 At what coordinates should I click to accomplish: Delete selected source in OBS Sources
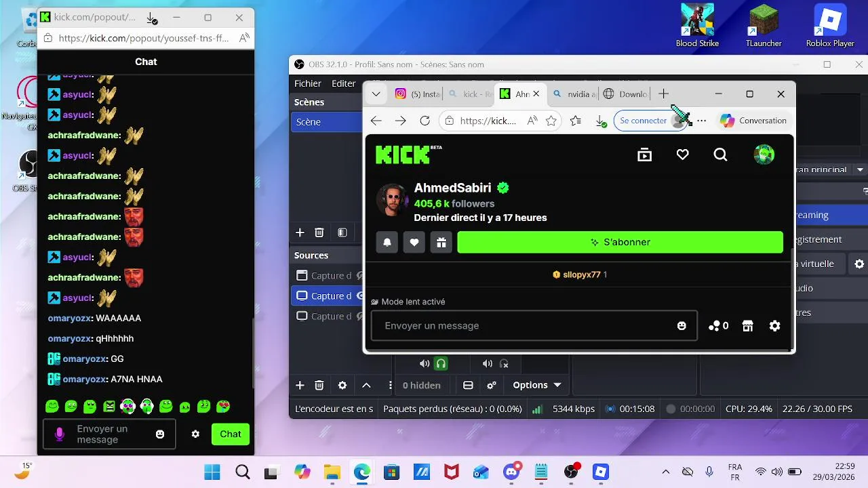pos(319,385)
